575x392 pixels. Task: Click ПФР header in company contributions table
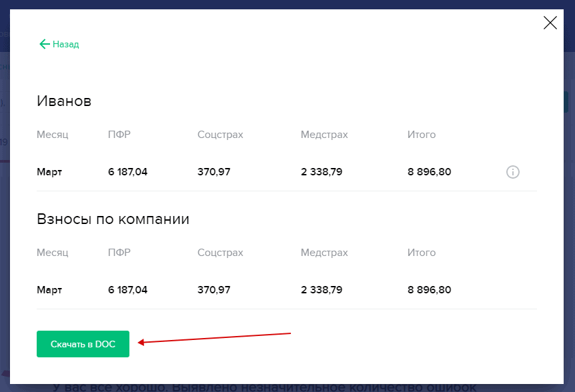tap(119, 253)
